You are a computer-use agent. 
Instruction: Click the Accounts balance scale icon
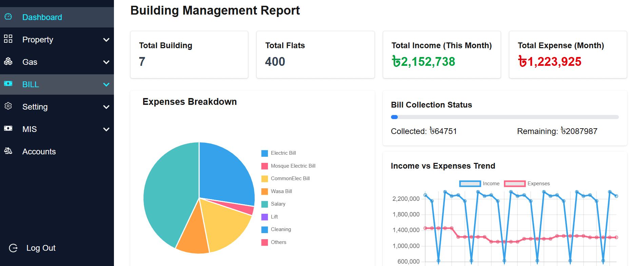8,151
